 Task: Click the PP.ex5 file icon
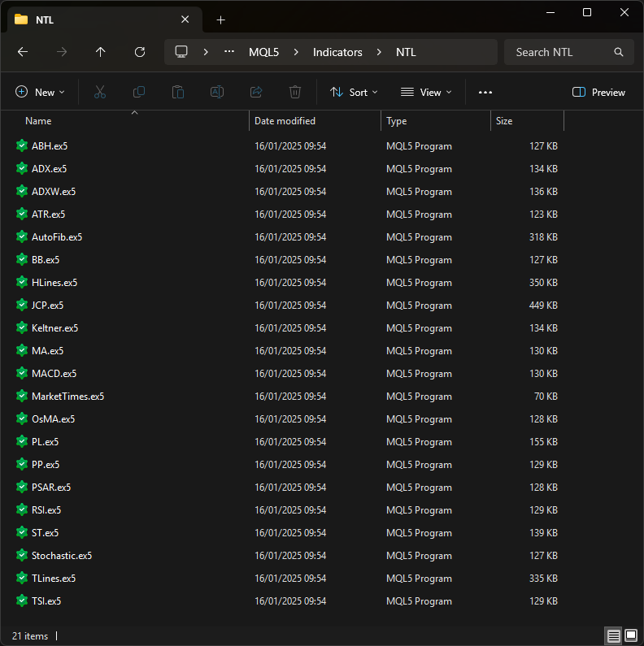(22, 464)
